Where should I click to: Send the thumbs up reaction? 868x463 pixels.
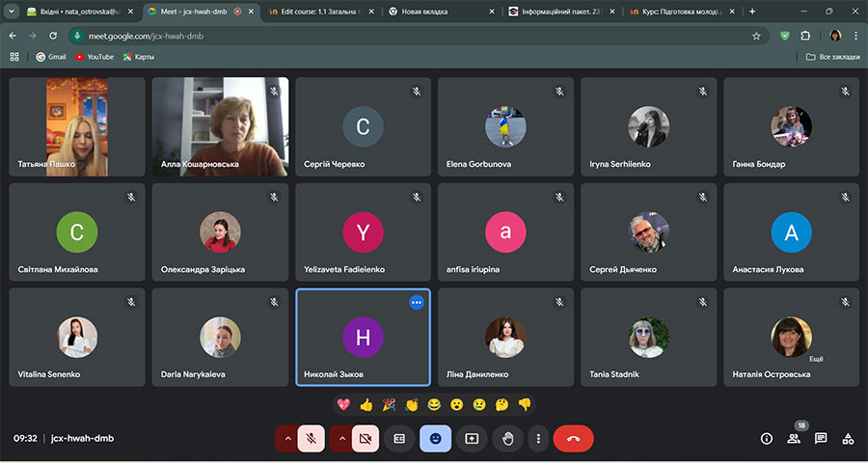pos(366,405)
